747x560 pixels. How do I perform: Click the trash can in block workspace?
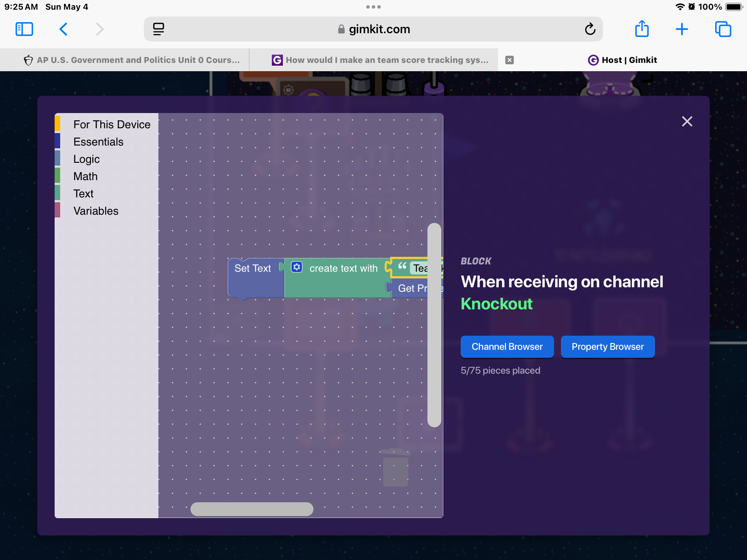coord(396,468)
